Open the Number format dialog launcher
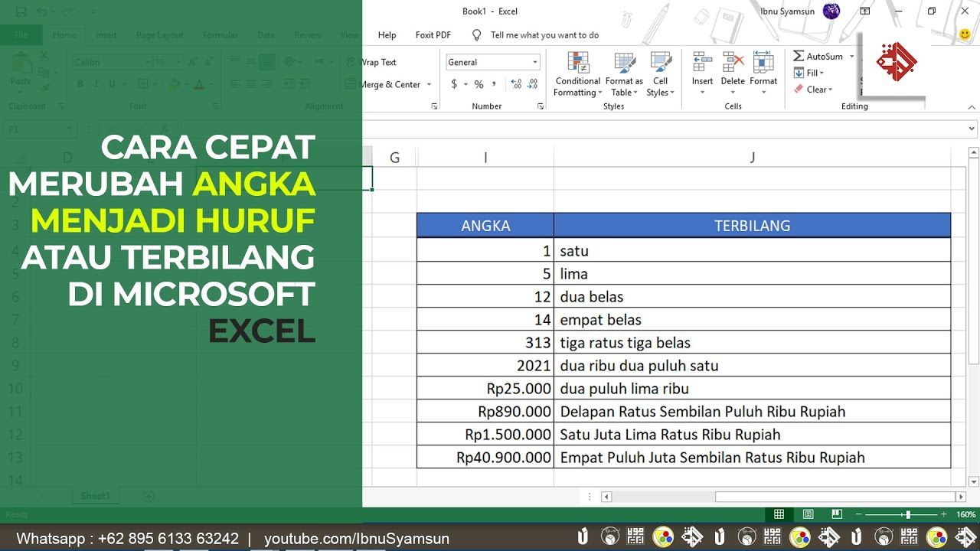980x551 pixels. tap(540, 106)
